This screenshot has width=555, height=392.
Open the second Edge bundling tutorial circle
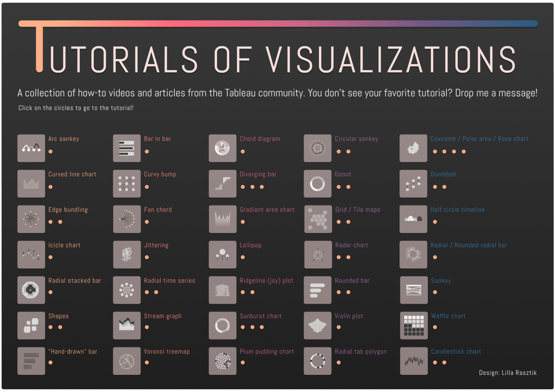[60, 222]
